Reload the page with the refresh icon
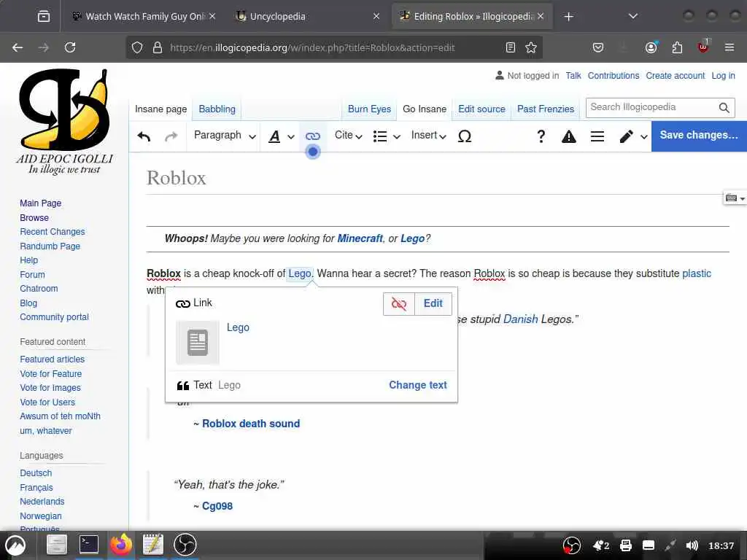Viewport: 747px width, 560px height. point(70,47)
